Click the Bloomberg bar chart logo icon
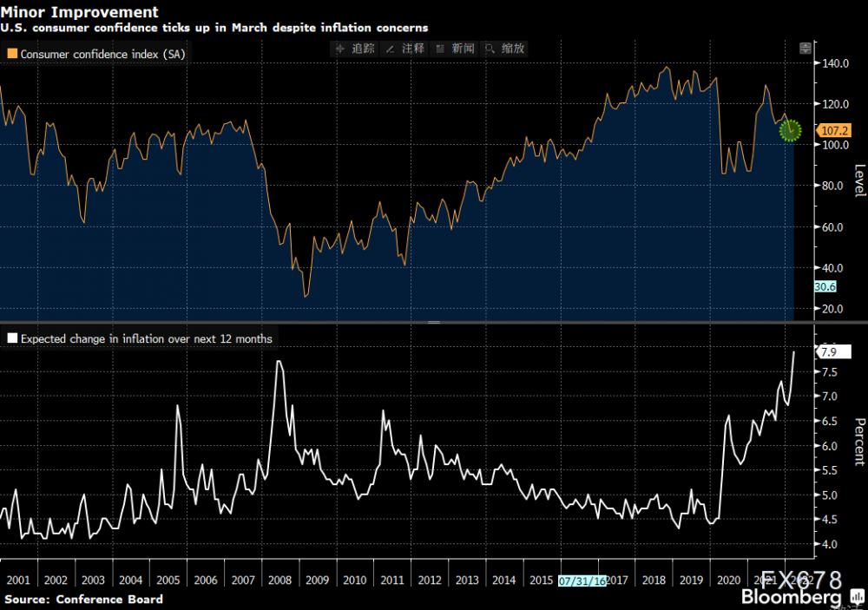Viewport: 868px width, 610px height. pos(857,597)
